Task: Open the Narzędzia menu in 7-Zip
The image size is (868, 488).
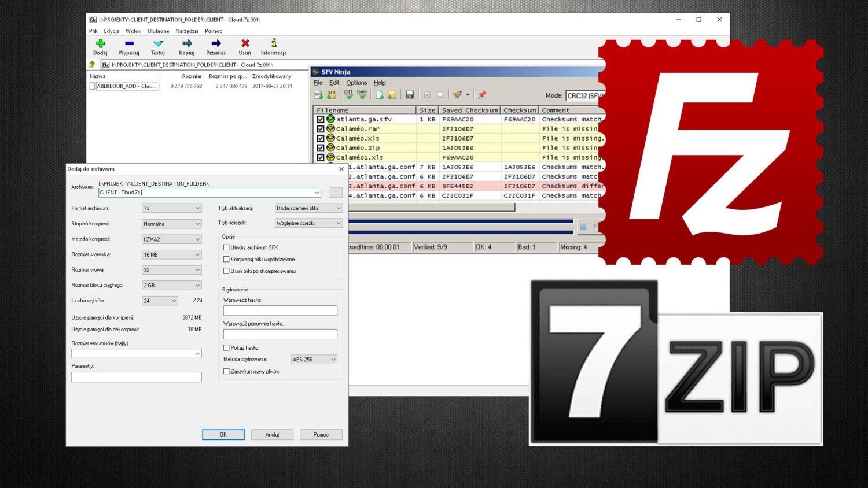Action: coord(187,31)
